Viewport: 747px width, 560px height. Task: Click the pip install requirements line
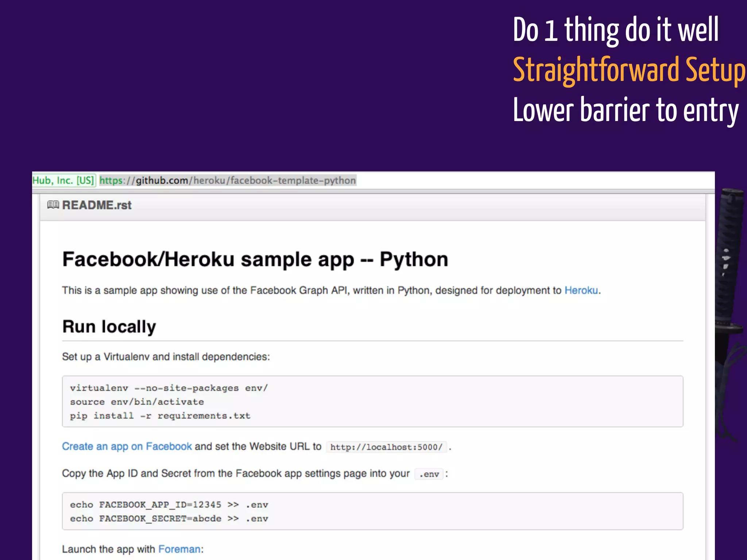(x=160, y=416)
